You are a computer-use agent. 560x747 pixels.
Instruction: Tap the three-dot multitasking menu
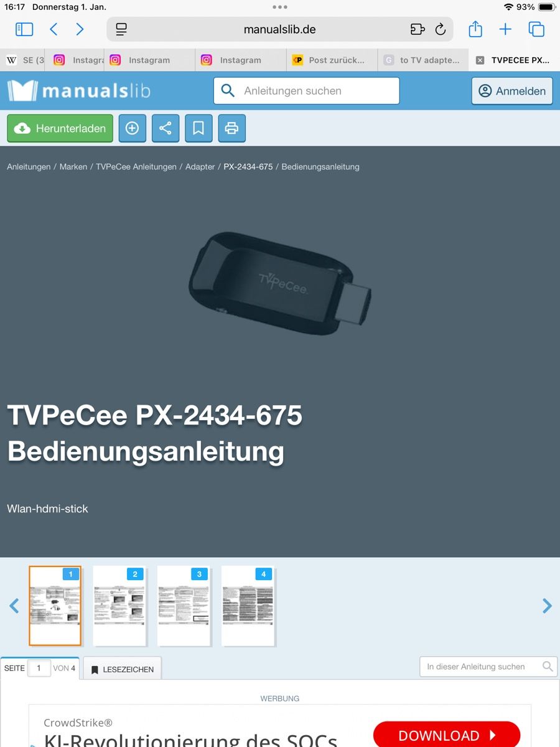(x=280, y=7)
